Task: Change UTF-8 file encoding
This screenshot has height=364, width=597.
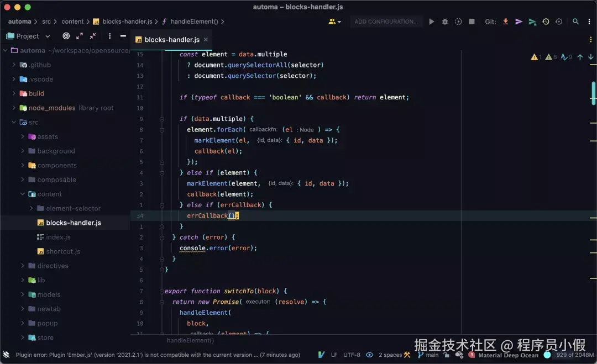Action: point(352,355)
